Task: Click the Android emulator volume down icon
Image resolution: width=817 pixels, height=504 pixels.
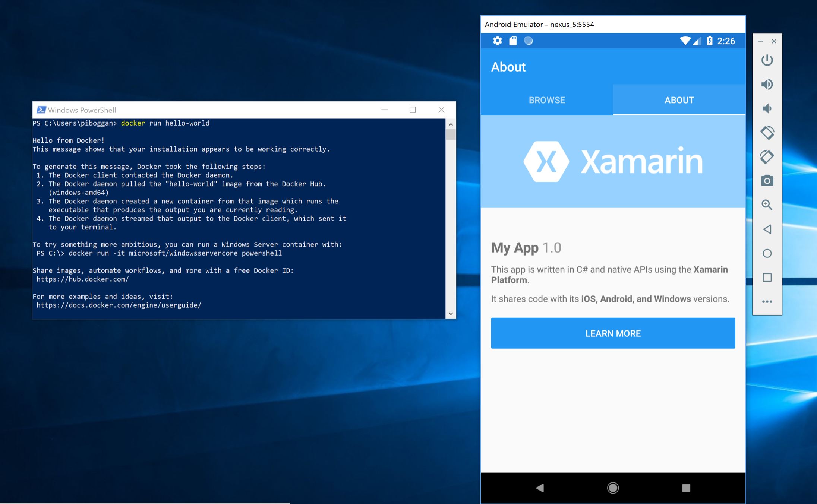Action: point(766,108)
